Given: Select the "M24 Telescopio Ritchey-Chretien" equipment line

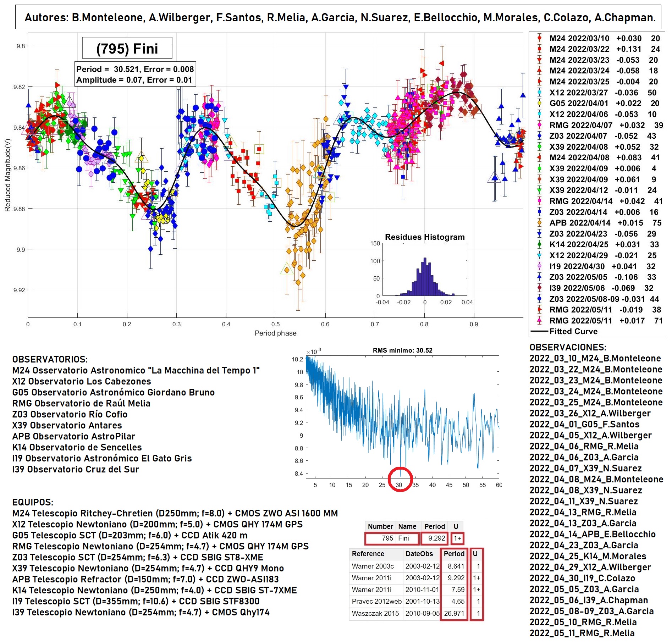Looking at the screenshot, I should pos(175,513).
